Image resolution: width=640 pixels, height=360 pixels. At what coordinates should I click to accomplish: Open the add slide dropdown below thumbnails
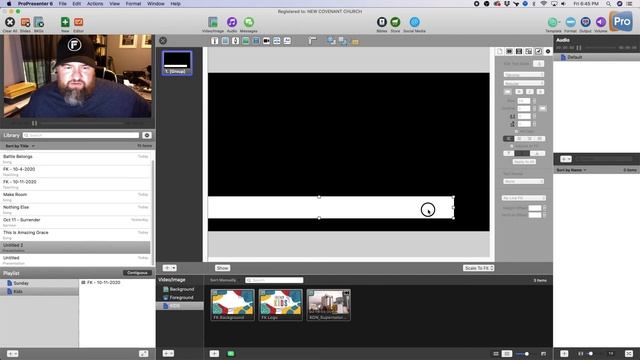point(169,268)
